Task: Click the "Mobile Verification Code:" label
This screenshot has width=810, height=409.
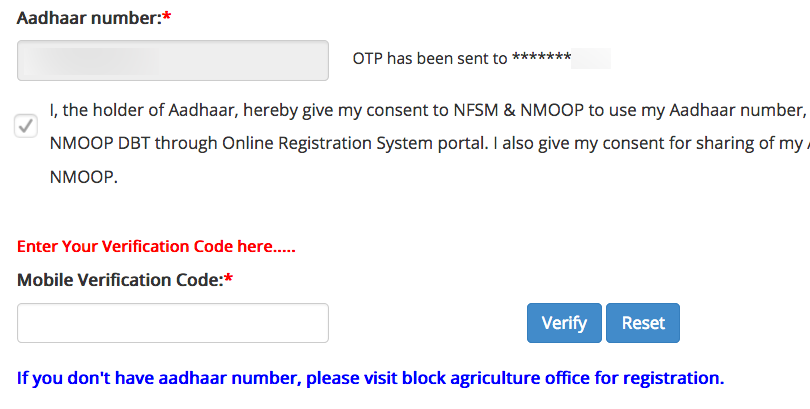Action: [120, 281]
